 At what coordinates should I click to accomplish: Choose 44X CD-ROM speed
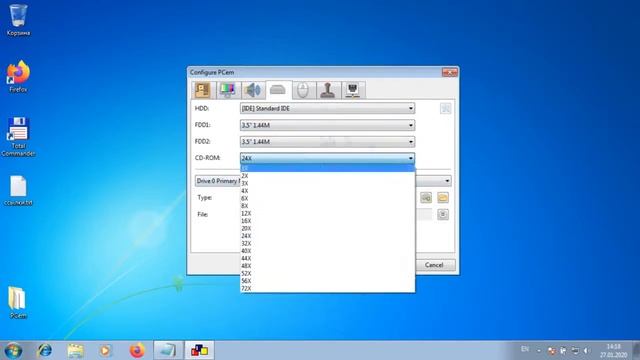tap(327, 258)
